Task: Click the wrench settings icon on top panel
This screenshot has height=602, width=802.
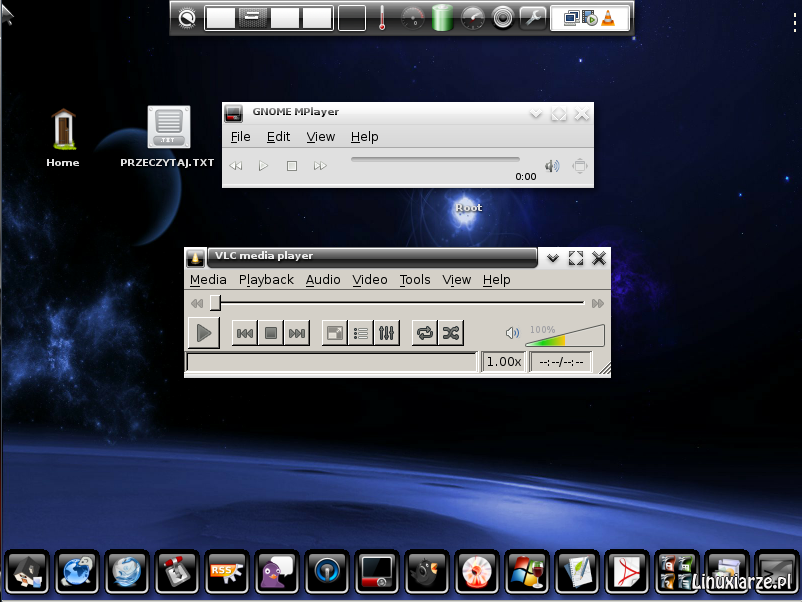Action: [532, 17]
